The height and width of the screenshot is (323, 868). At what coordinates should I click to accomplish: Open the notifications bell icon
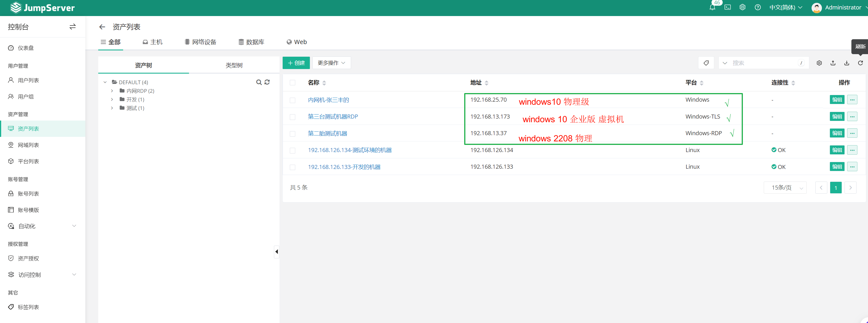[x=712, y=7]
